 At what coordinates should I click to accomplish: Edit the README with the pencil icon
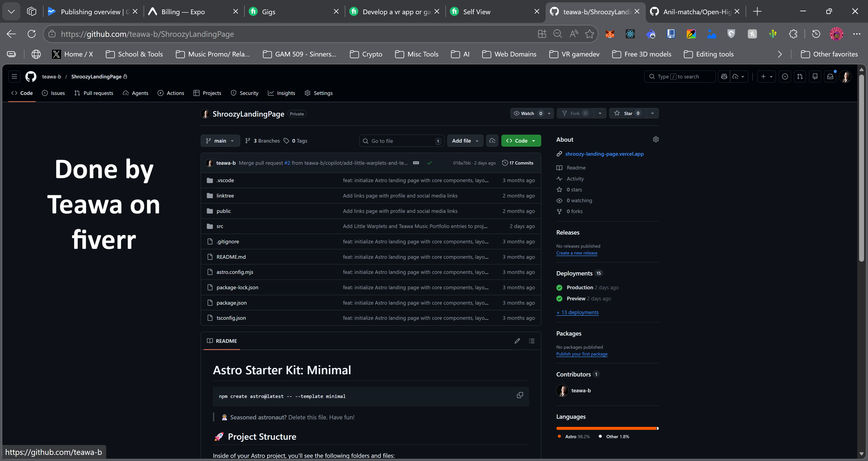point(517,341)
